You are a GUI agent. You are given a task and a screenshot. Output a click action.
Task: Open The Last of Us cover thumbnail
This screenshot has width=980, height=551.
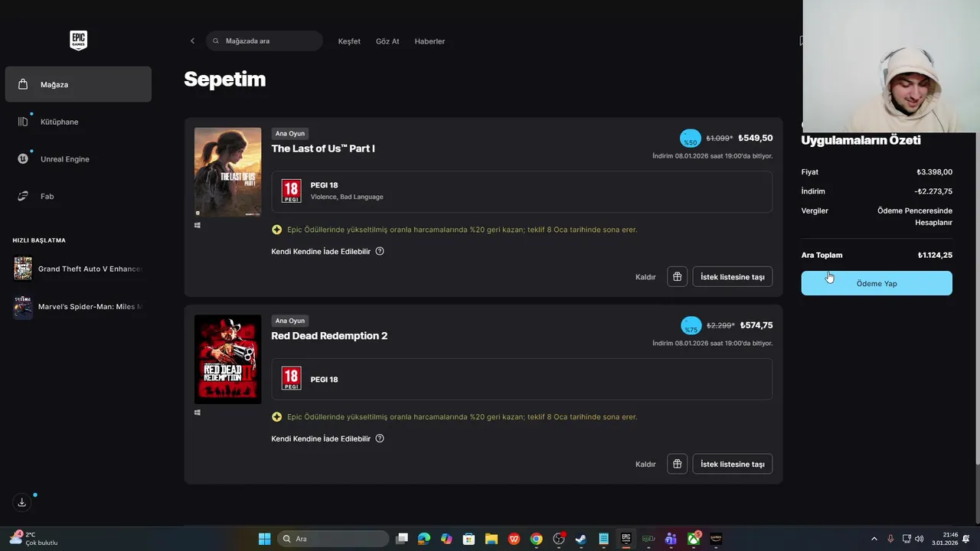(x=227, y=172)
